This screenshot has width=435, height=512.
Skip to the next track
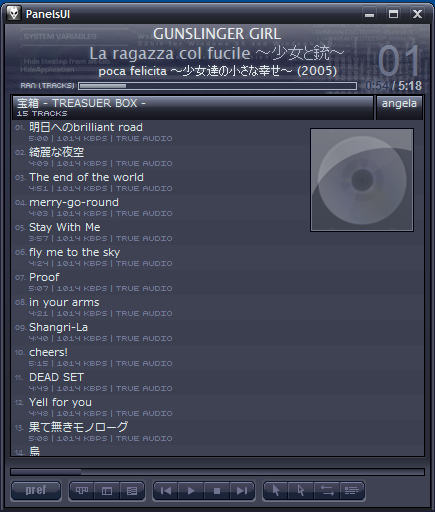click(x=242, y=491)
